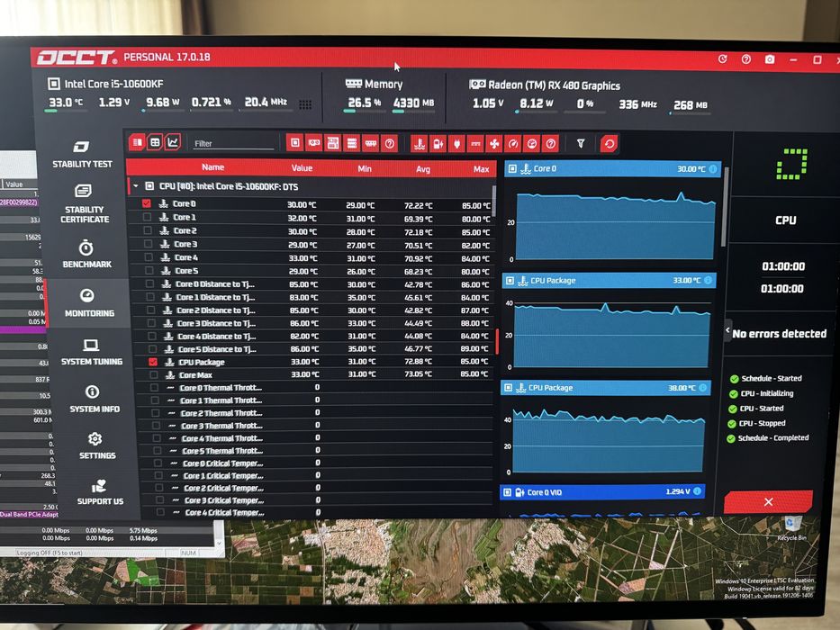The width and height of the screenshot is (840, 630).
Task: Click the Value column header in background window
Action: click(14, 184)
